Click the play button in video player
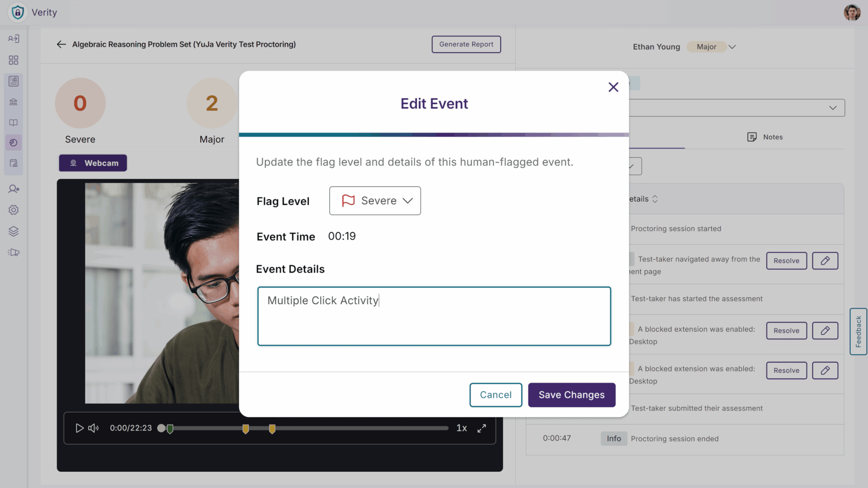 pyautogui.click(x=79, y=428)
